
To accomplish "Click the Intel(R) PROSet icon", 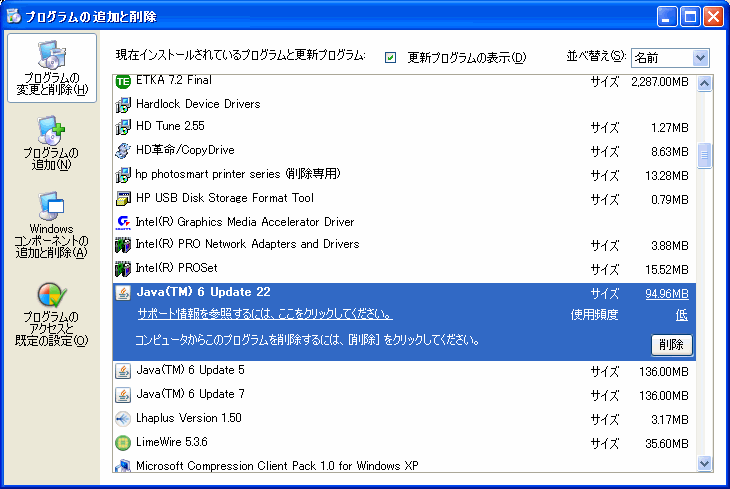I will point(123,269).
